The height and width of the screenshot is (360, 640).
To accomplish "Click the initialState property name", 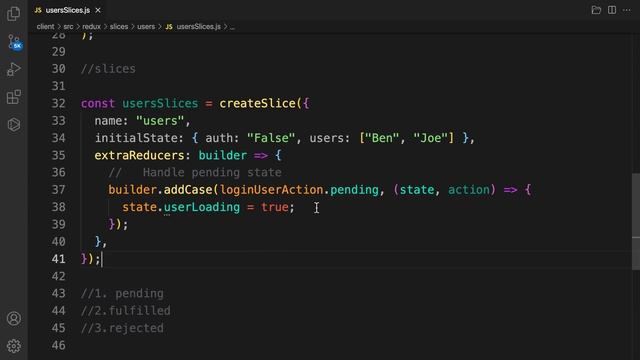I will [136, 138].
